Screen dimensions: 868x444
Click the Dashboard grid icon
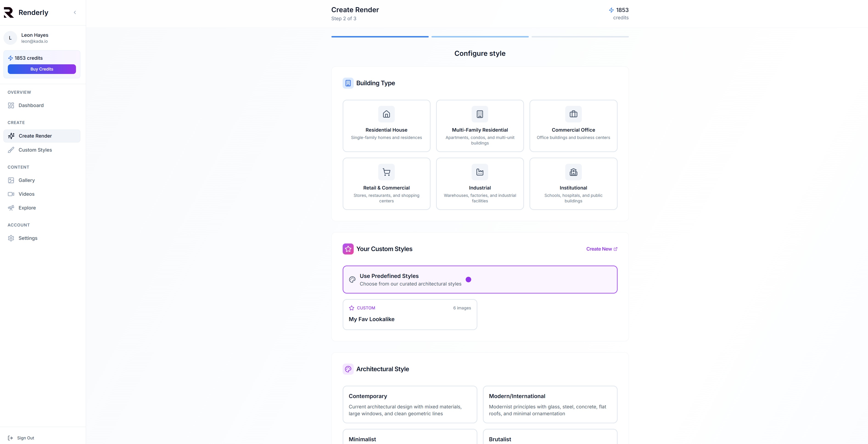11,105
